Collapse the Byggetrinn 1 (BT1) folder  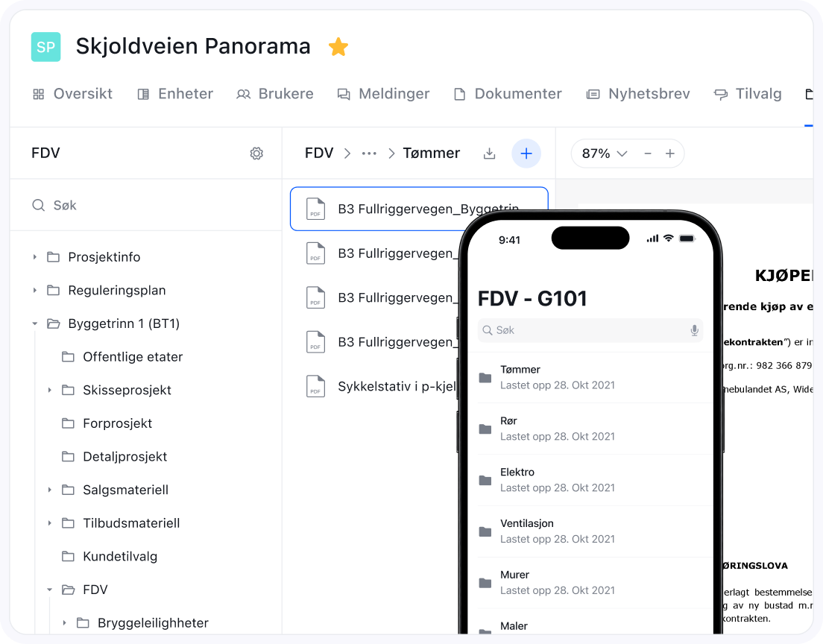point(35,323)
